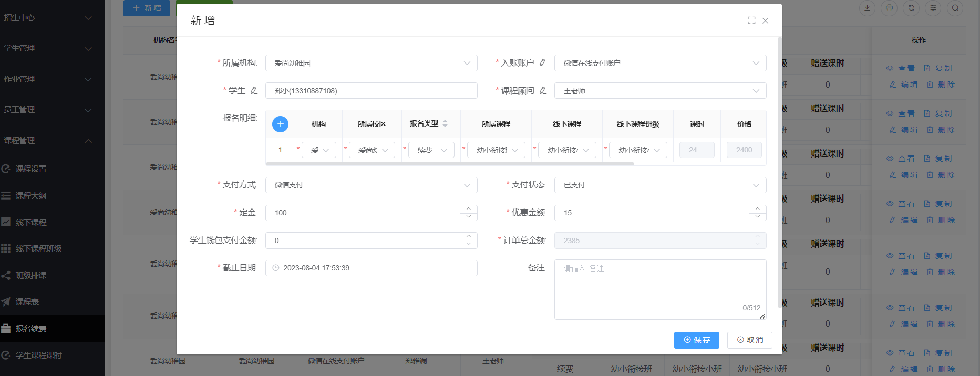Click the 取消 button
The height and width of the screenshot is (376, 980).
click(750, 340)
